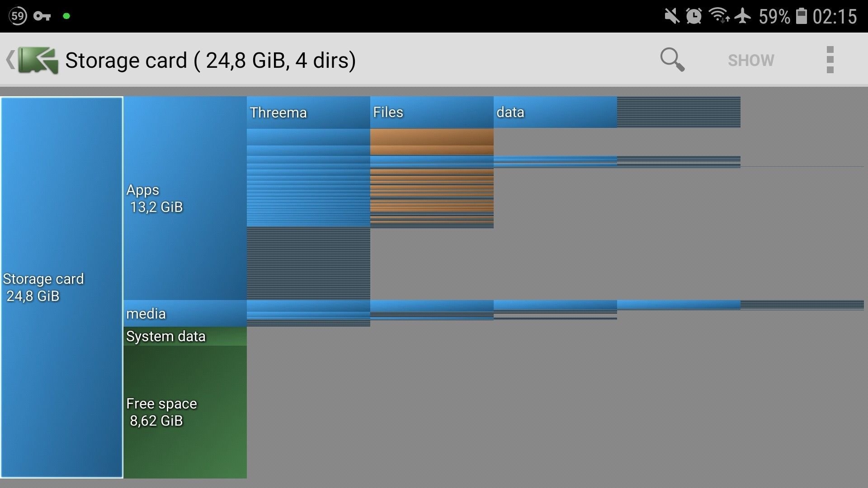Tap the alarm clock status icon
868x488 pixels.
pyautogui.click(x=693, y=16)
